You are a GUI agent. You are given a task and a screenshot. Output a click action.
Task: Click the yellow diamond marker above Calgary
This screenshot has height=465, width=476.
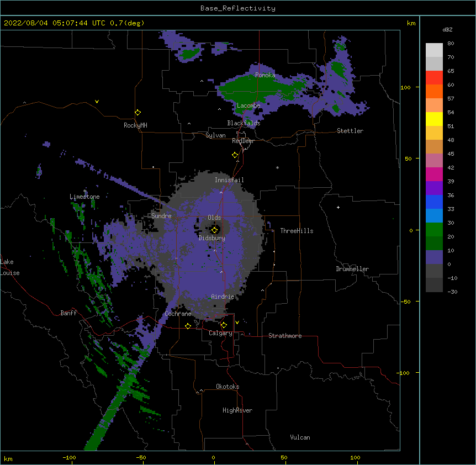tap(224, 325)
